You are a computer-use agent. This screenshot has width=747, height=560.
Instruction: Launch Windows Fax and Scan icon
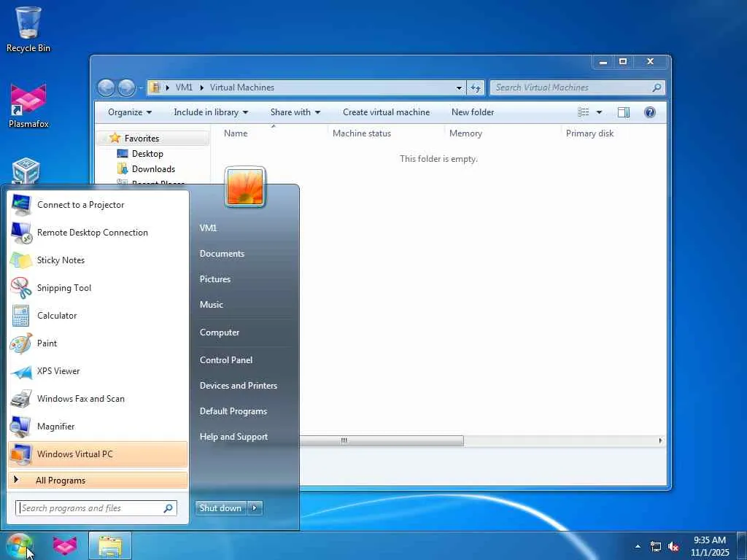point(21,399)
